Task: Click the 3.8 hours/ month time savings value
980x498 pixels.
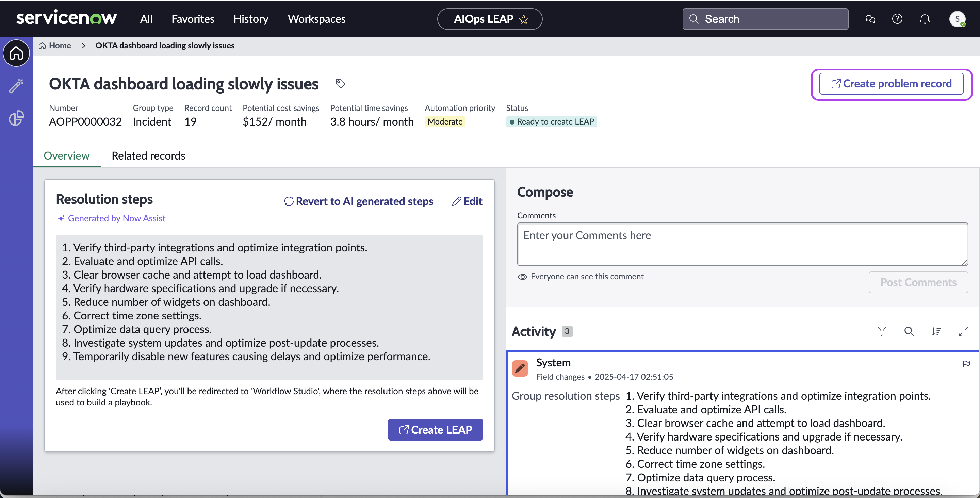Action: pos(372,122)
